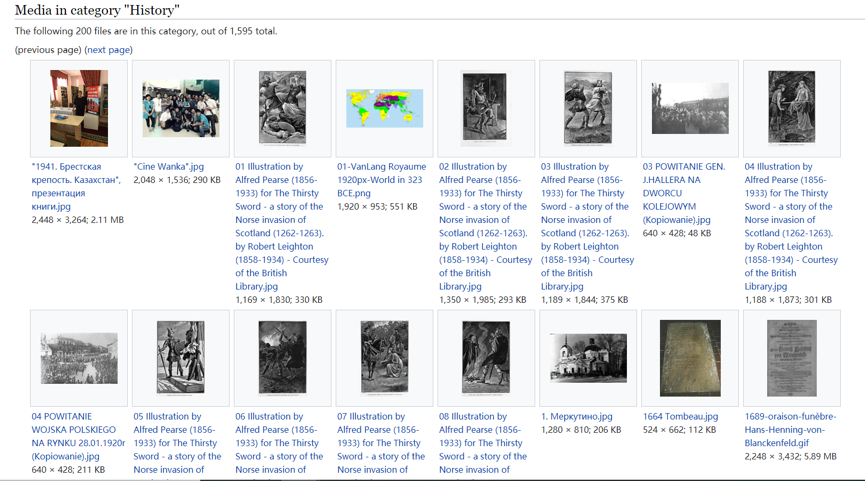Open the colored world map thumbnail

(384, 108)
